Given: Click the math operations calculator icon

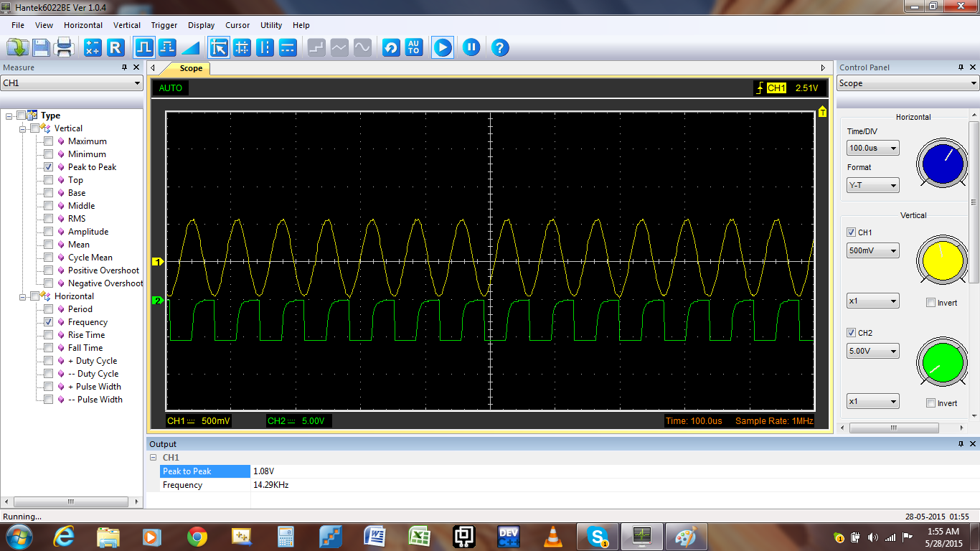Looking at the screenshot, I should [93, 48].
